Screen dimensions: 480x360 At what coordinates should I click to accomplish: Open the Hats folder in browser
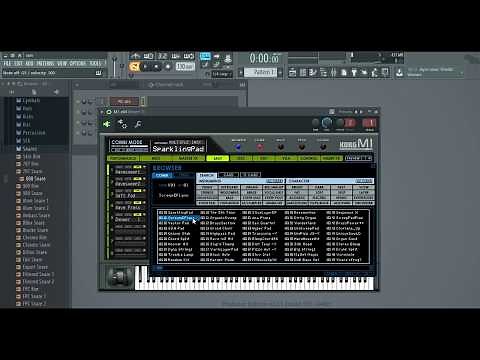point(24,108)
